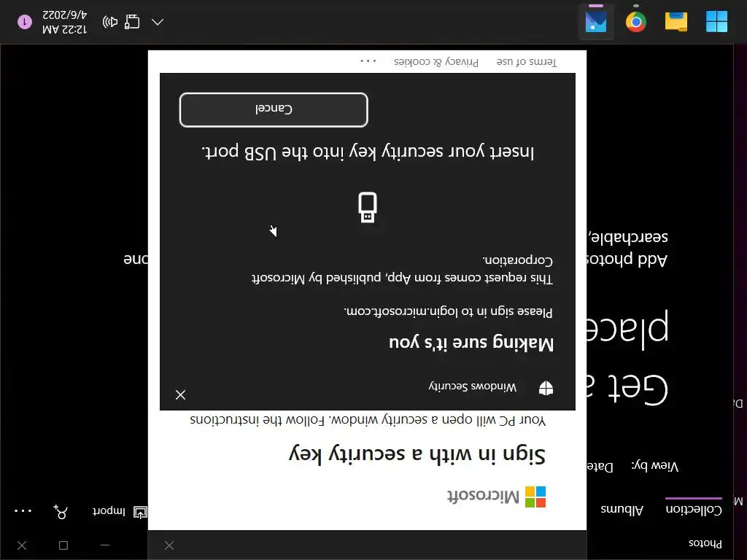The image size is (747, 560).
Task: Open the three-dot footer options menu
Action: [x=368, y=61]
